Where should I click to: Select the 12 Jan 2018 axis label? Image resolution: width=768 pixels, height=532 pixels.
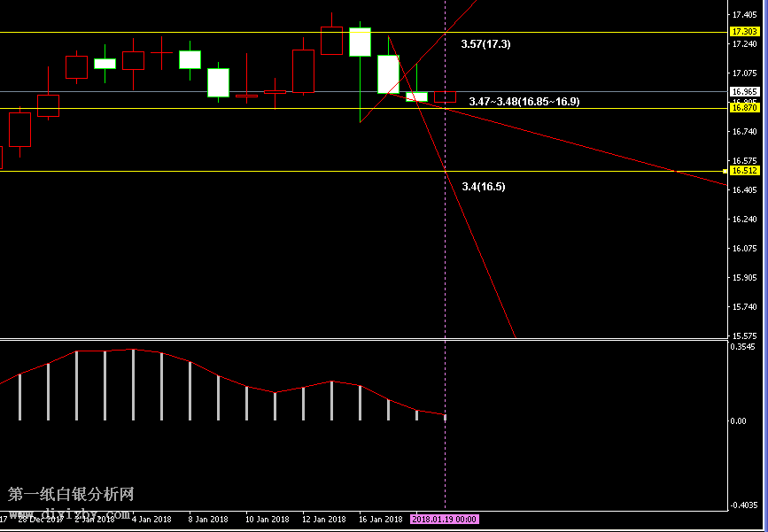coord(324,520)
